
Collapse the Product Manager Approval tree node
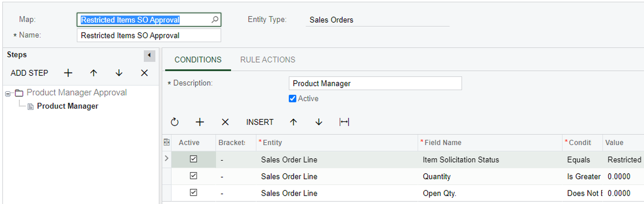click(x=8, y=94)
